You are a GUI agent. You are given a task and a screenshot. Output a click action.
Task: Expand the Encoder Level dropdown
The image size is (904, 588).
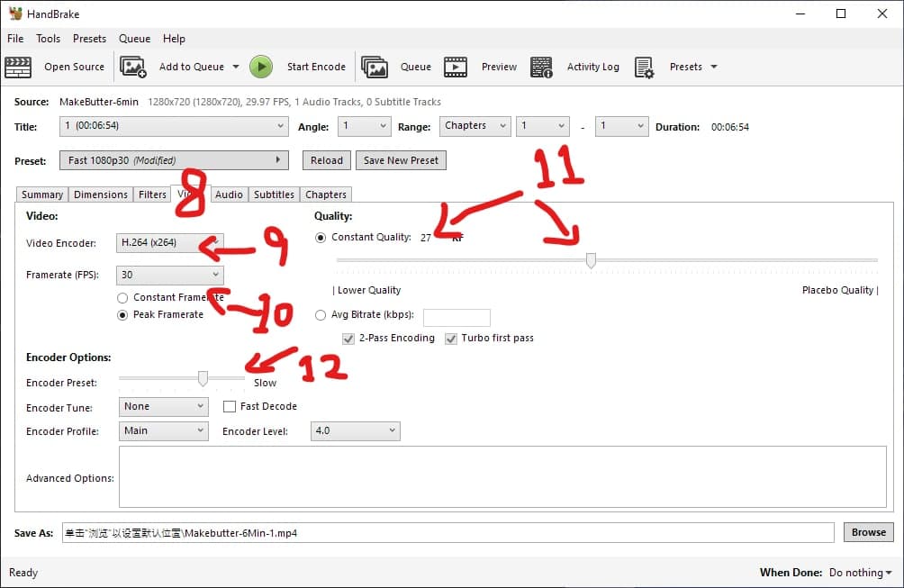pos(355,431)
